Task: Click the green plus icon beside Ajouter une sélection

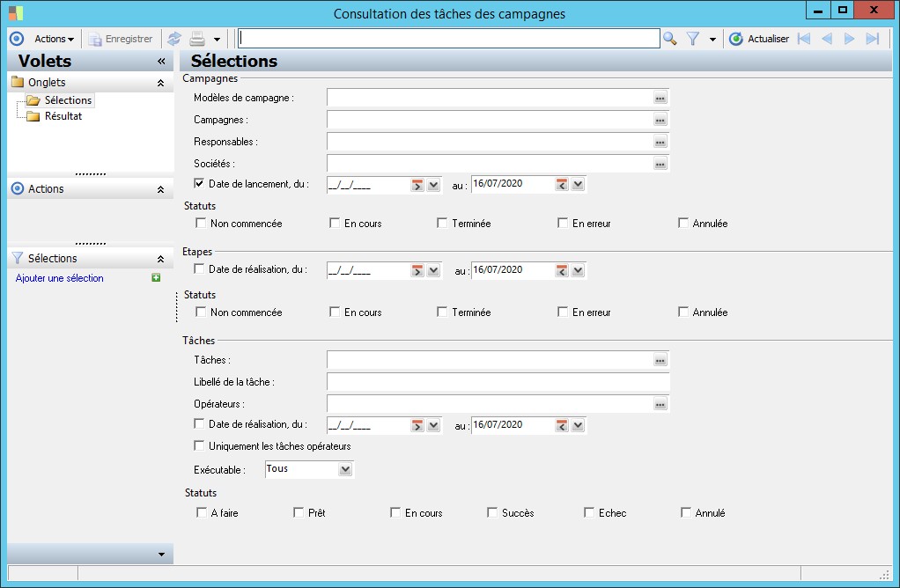Action: click(x=156, y=278)
